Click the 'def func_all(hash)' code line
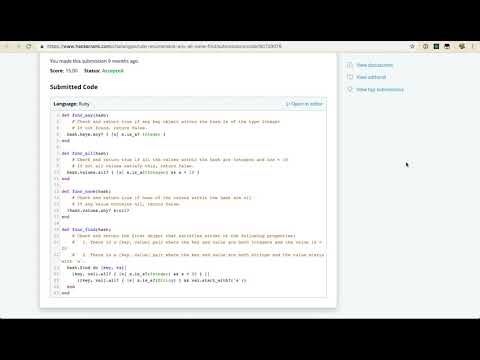Viewport: 480px width, 360px height. 85,153
